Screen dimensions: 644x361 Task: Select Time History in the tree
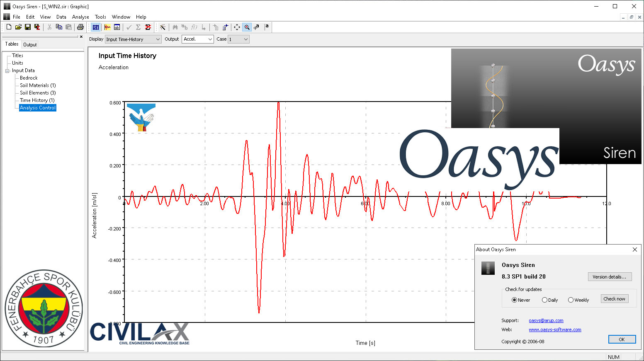tap(36, 100)
